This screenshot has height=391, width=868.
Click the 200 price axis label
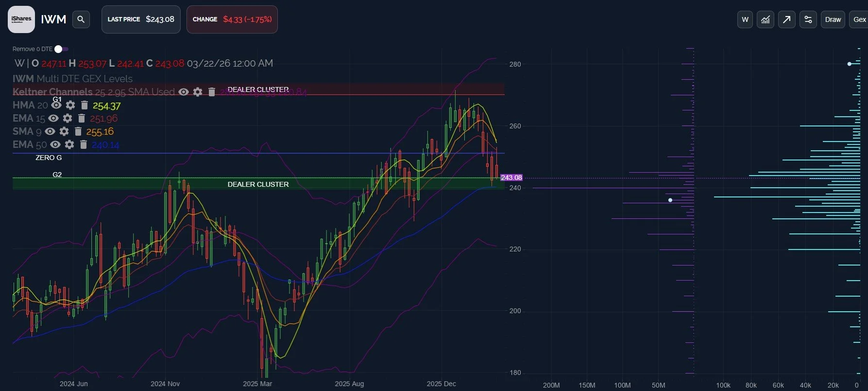pos(515,311)
